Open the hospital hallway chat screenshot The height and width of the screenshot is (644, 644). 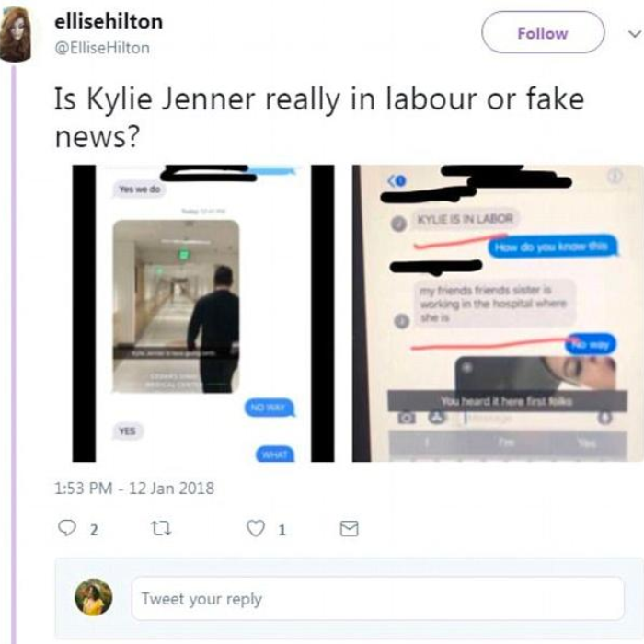203,314
